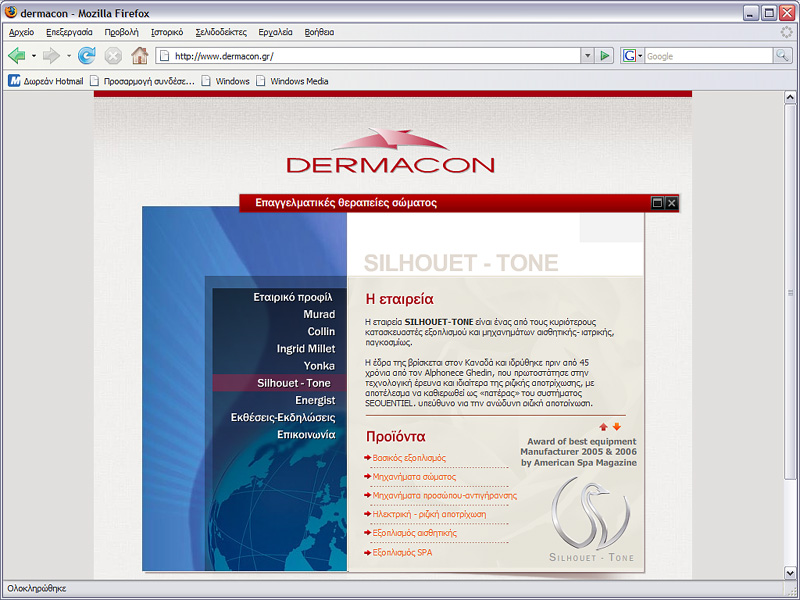Open the Μηχανήματα προσώπου-αντιγήρανσης link
The width and height of the screenshot is (800, 600).
[x=444, y=495]
